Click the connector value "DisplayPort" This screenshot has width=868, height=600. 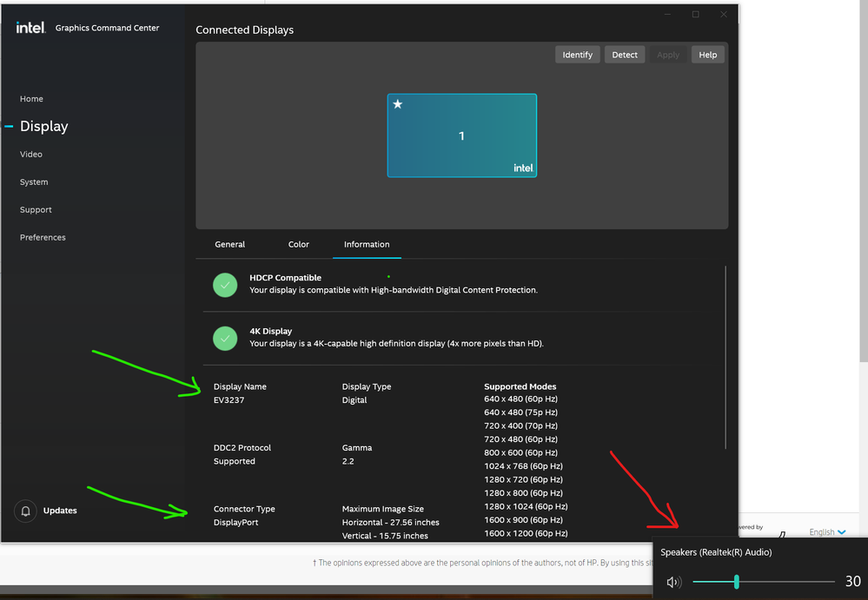click(x=235, y=522)
